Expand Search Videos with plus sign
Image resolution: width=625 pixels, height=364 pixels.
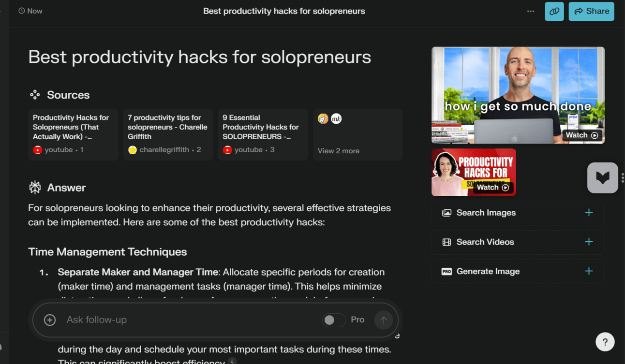[x=589, y=242]
